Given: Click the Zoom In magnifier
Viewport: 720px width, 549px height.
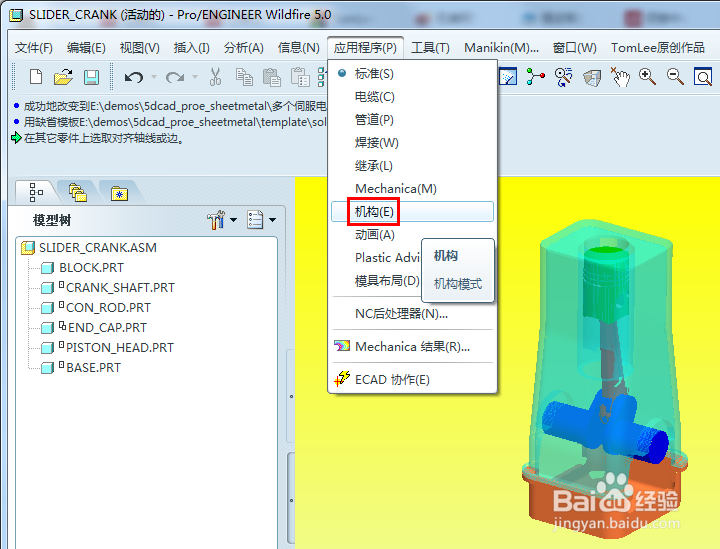Looking at the screenshot, I should [x=647, y=77].
